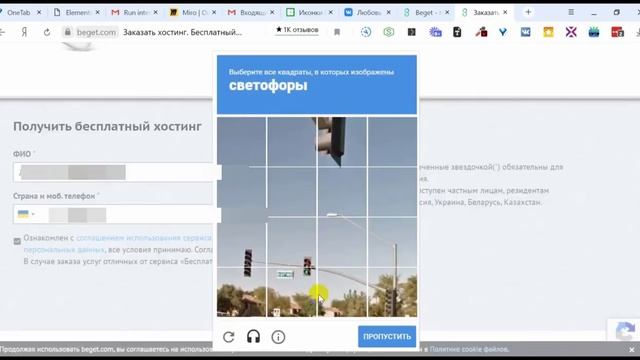Click the red and black extension icon
The height and width of the screenshot is (360, 640).
tap(481, 32)
